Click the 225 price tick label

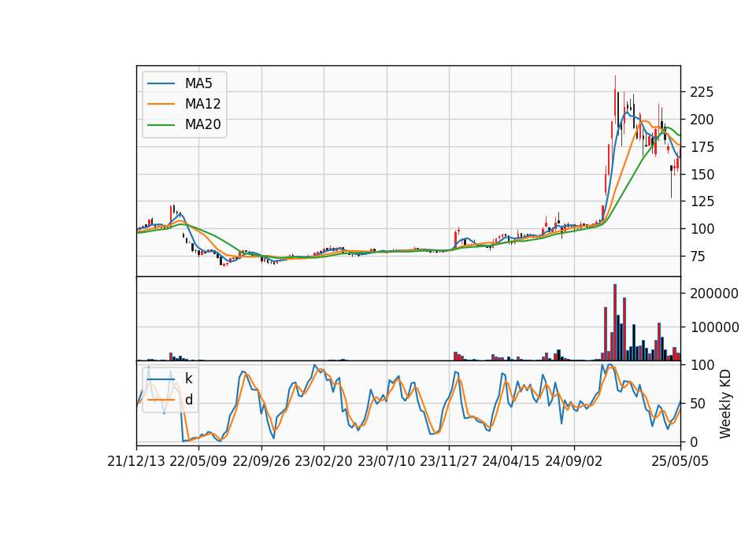[702, 92]
